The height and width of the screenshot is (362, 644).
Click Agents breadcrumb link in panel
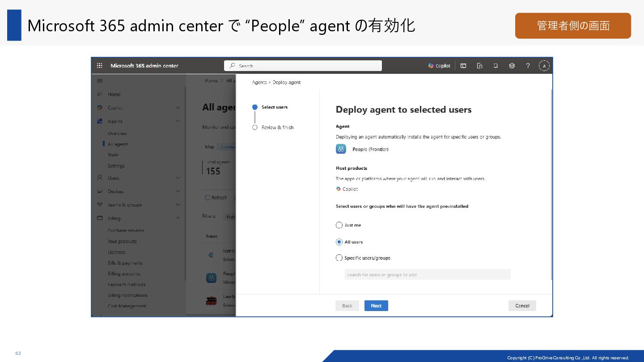click(x=259, y=82)
